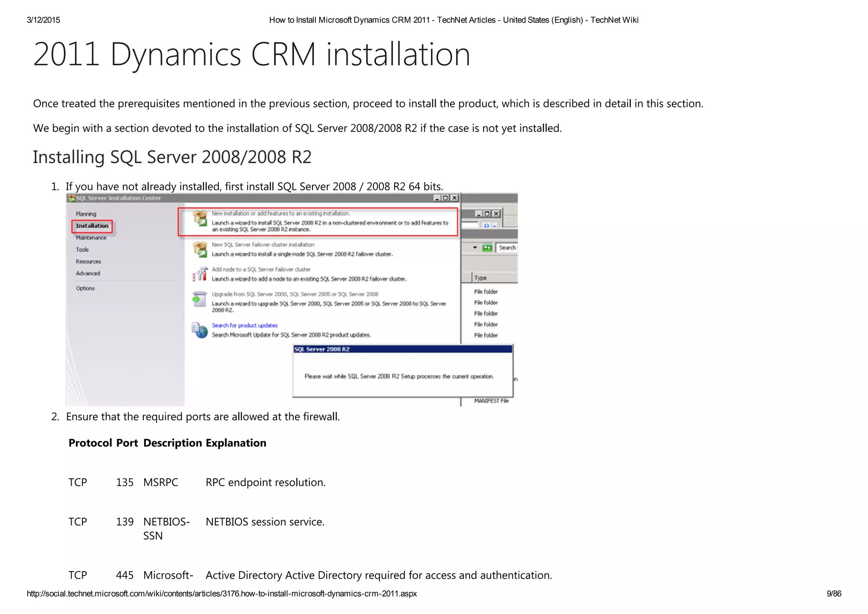This screenshot has width=868, height=614.
Task: Click the failover cluster installation box icon
Action: click(x=200, y=249)
